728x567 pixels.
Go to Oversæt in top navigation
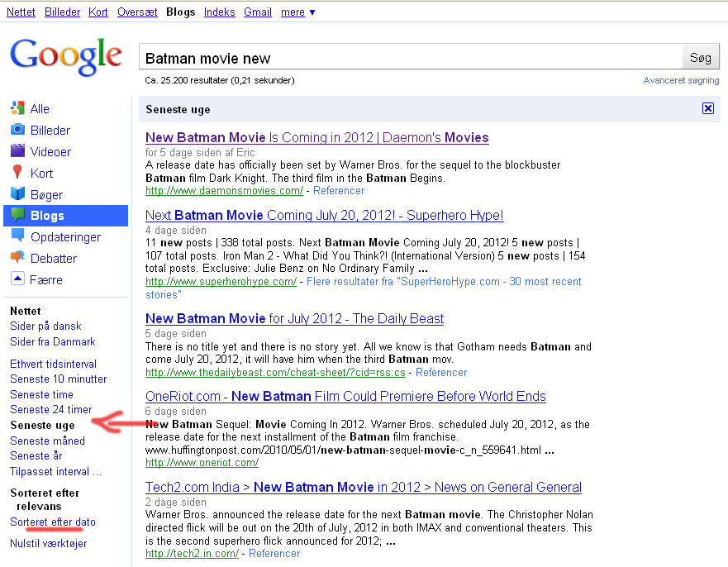point(137,12)
